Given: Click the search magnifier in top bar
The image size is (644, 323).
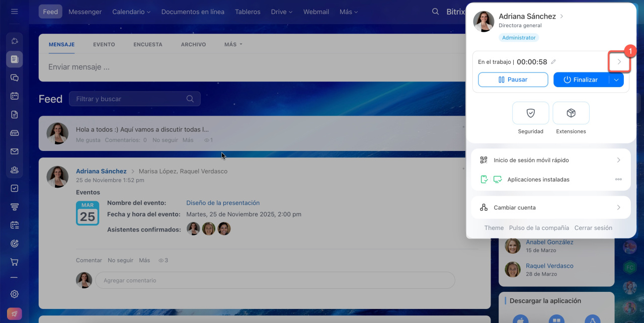Looking at the screenshot, I should (x=436, y=12).
